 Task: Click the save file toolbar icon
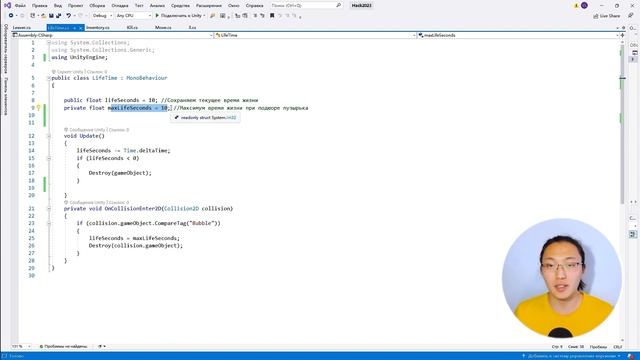51,16
